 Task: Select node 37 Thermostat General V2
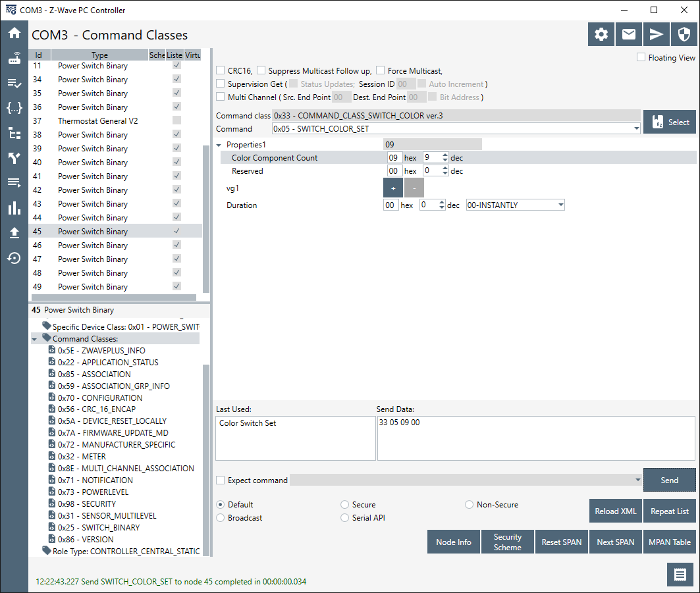point(97,121)
